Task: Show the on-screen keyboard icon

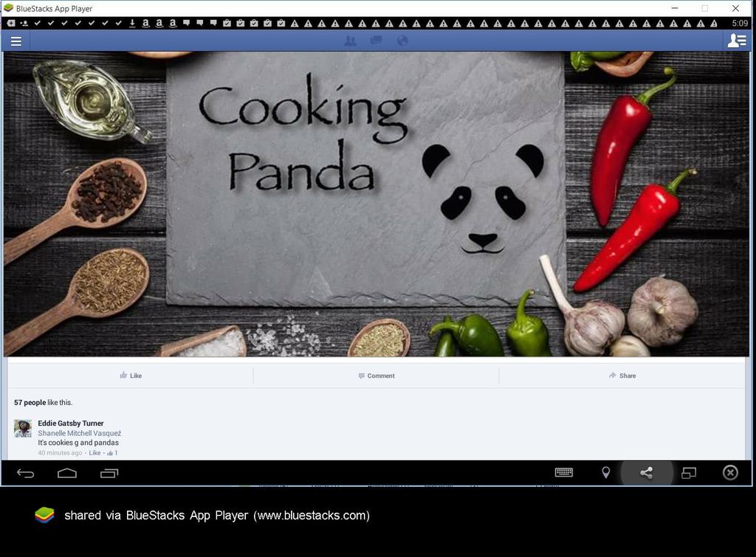Action: click(563, 473)
